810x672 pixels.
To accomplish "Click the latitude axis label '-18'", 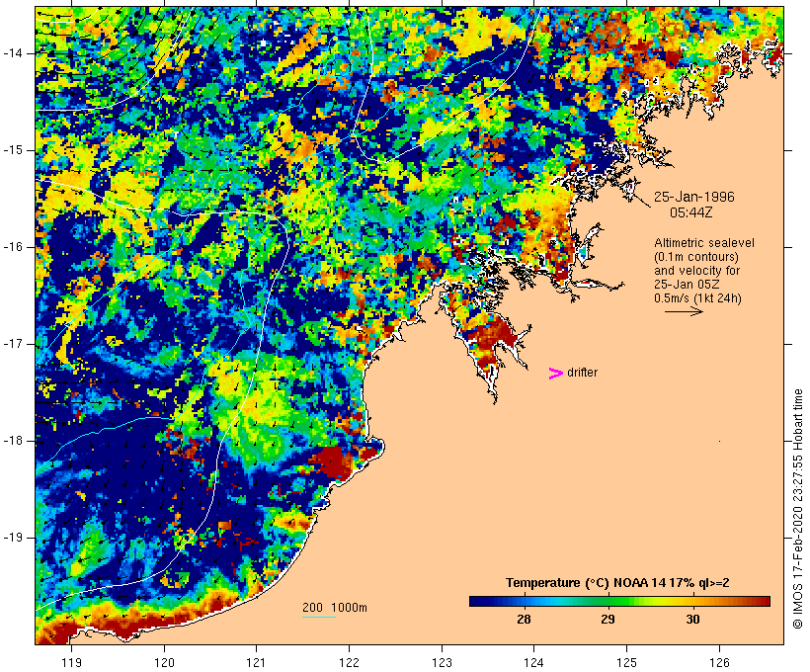I will 13,441.
